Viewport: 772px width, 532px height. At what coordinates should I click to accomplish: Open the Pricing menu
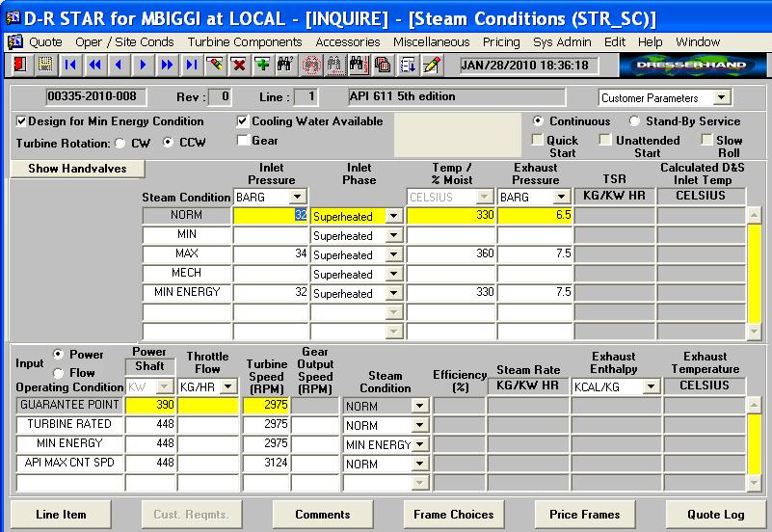click(x=501, y=42)
